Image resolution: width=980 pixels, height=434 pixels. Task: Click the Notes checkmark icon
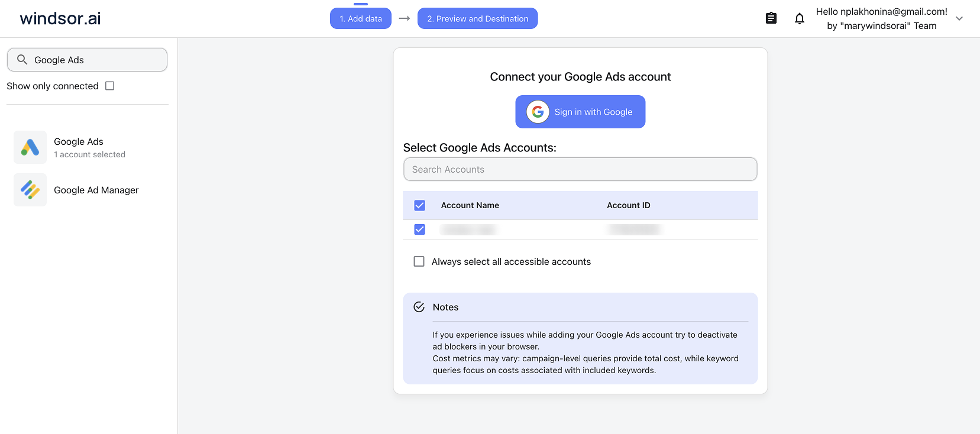[x=419, y=307]
